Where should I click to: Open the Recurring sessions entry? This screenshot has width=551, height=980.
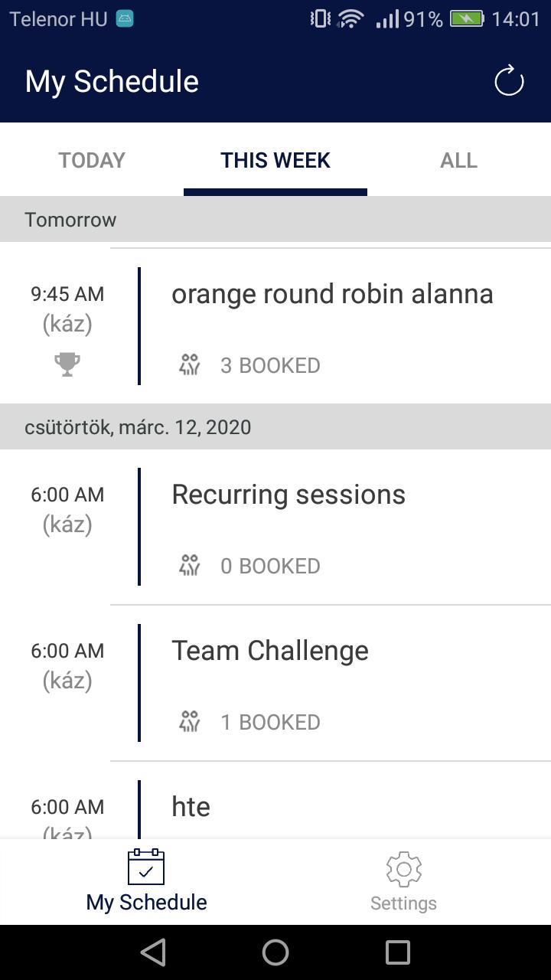(x=289, y=495)
